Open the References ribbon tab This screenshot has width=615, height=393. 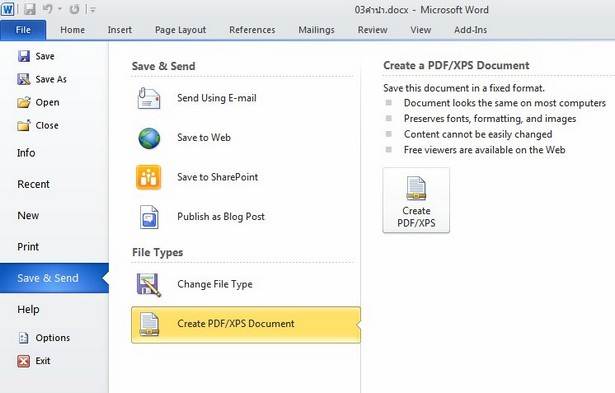click(252, 30)
